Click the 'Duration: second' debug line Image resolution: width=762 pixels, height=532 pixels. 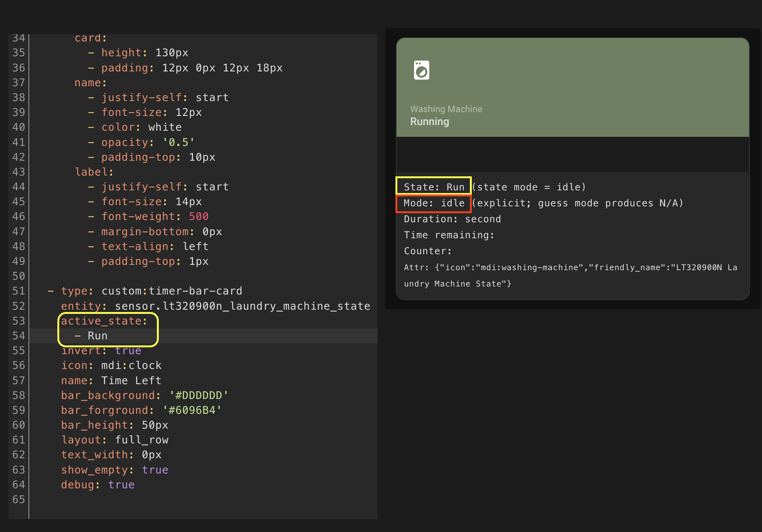point(452,219)
